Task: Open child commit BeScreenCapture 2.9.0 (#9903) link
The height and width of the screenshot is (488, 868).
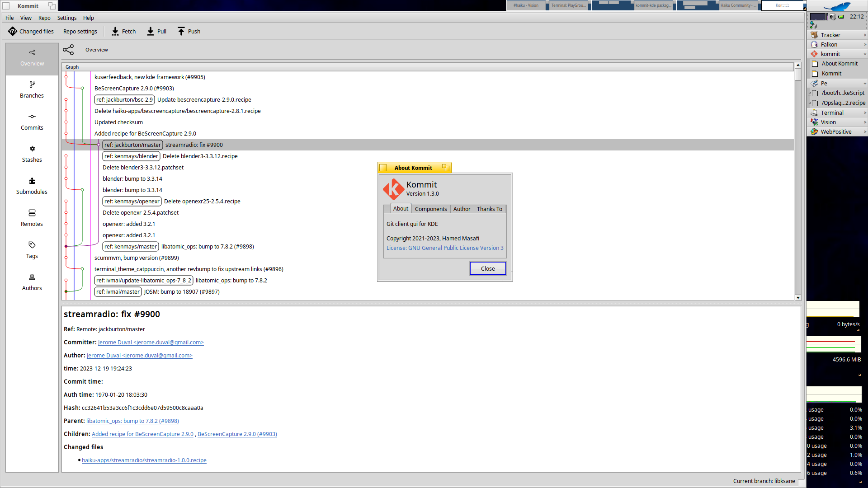Action: (x=237, y=434)
